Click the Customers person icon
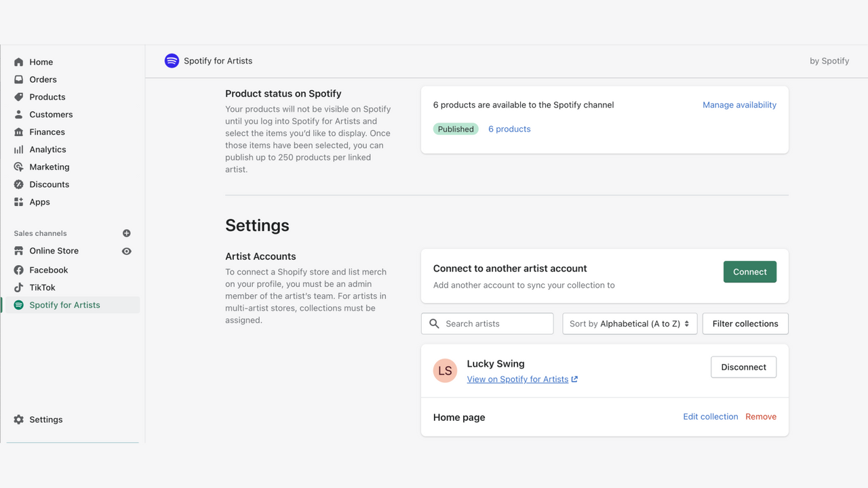This screenshot has width=868, height=488. pyautogui.click(x=19, y=115)
